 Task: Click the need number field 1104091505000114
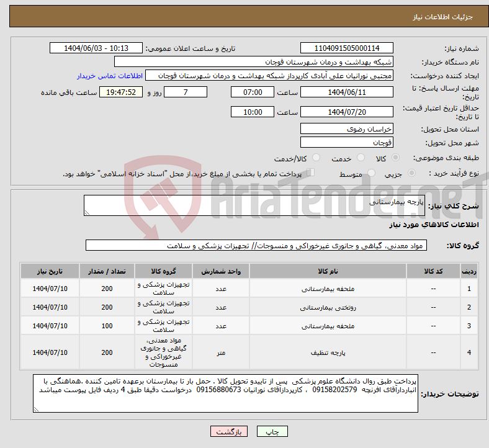point(346,48)
